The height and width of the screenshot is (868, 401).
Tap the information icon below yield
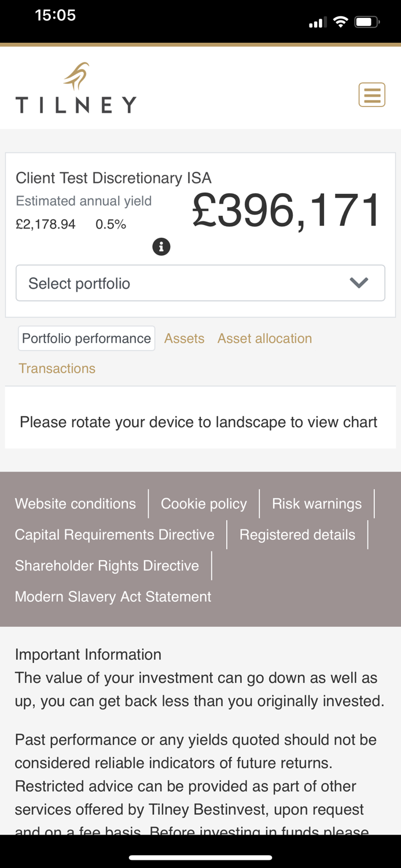[x=161, y=247]
